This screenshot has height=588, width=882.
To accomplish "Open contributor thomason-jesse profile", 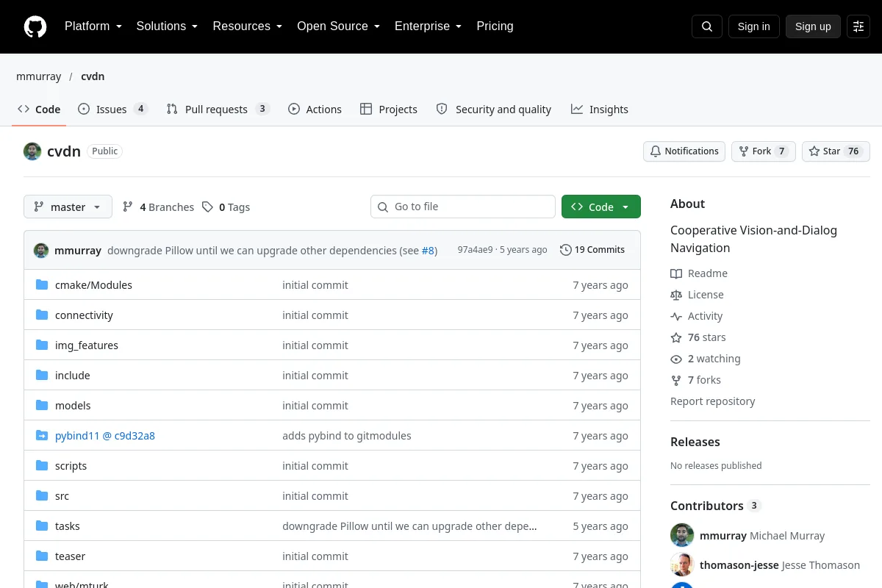I will pyautogui.click(x=780, y=565).
